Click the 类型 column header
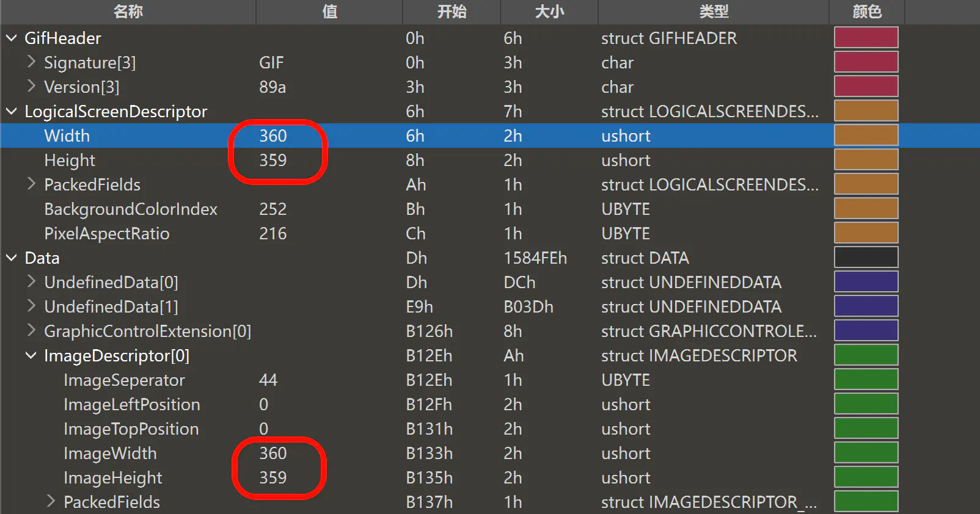980x514 pixels. (x=713, y=12)
